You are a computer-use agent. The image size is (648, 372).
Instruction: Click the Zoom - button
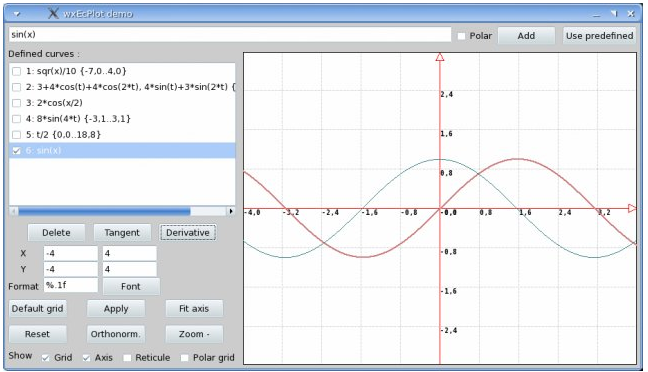194,334
